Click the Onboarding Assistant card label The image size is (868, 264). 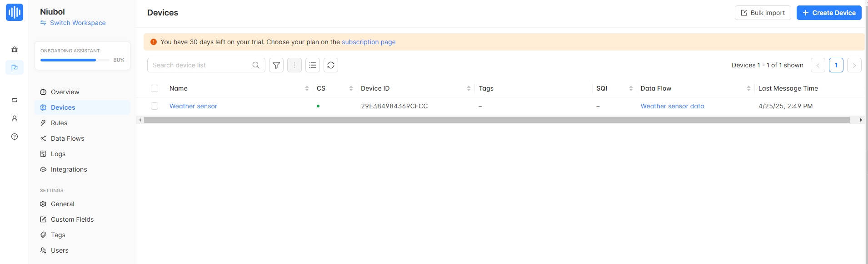70,51
